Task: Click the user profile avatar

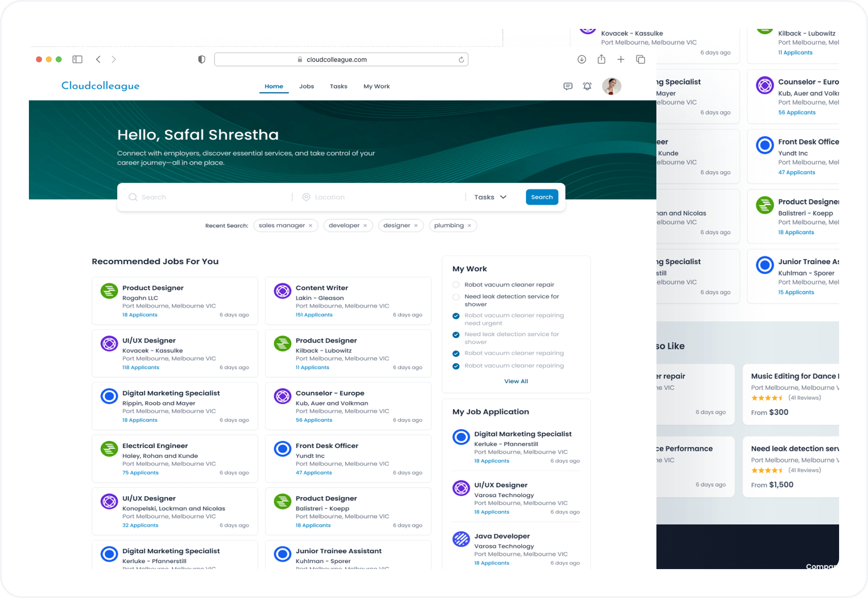Action: 611,86
